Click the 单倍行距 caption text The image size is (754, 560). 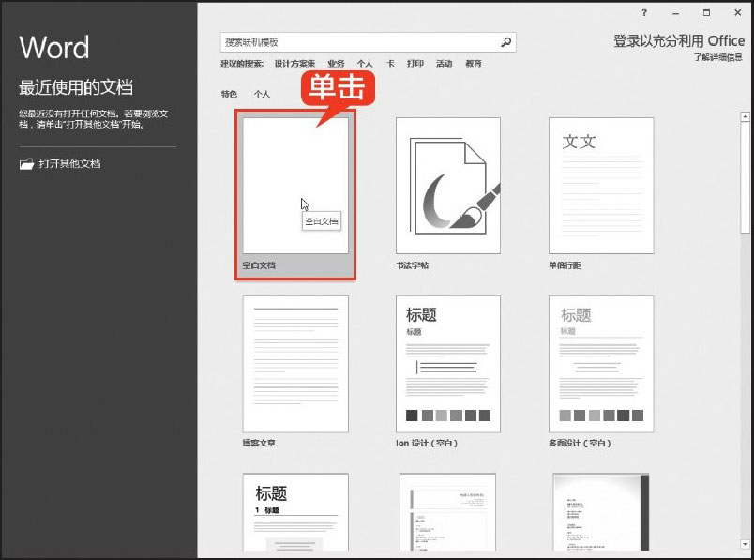(x=565, y=265)
